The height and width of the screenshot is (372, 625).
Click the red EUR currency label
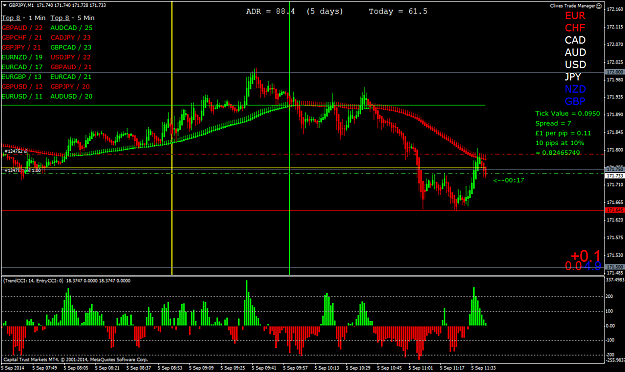[x=575, y=16]
